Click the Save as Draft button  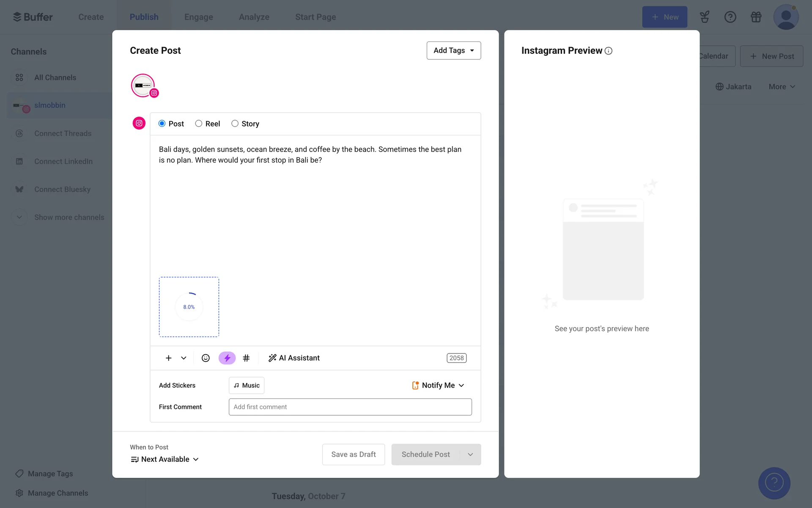tap(353, 454)
